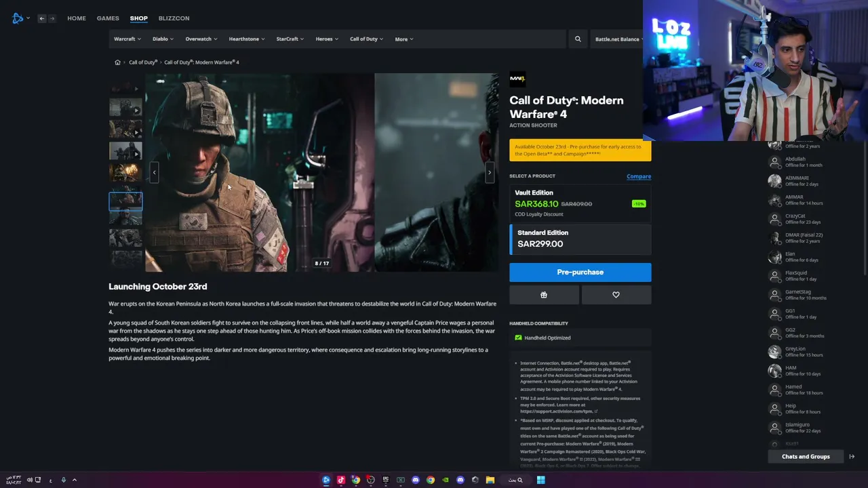The height and width of the screenshot is (488, 868).
Task: Open the MW4 logo above the title
Action: [x=517, y=79]
